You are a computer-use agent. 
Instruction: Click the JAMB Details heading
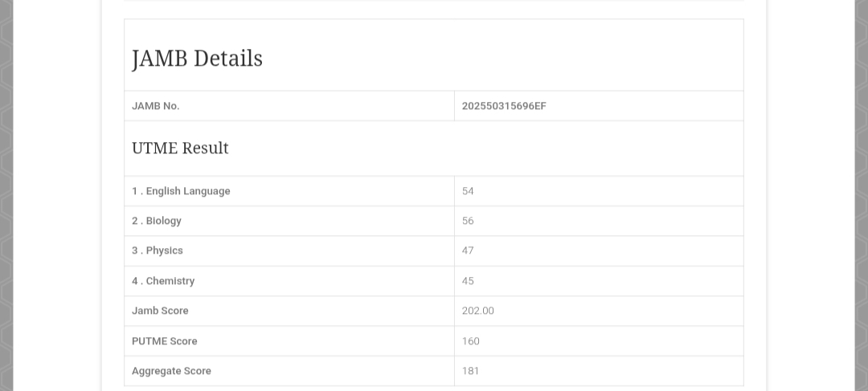tap(197, 59)
